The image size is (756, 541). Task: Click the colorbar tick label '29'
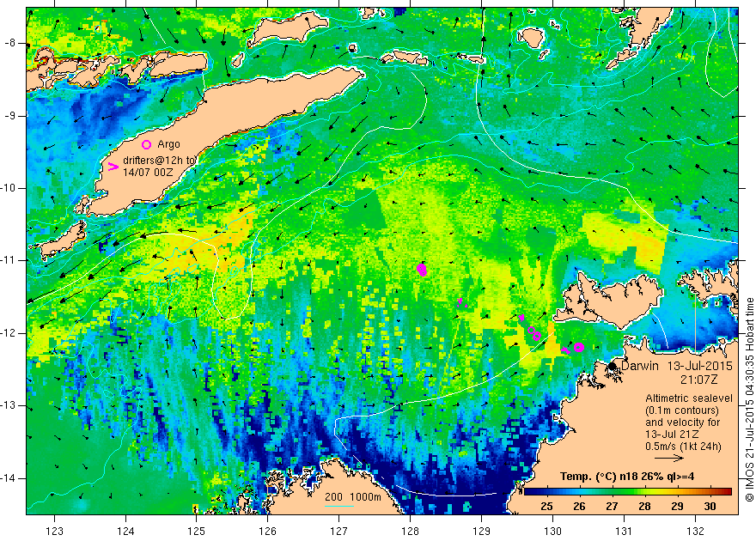tap(678, 507)
